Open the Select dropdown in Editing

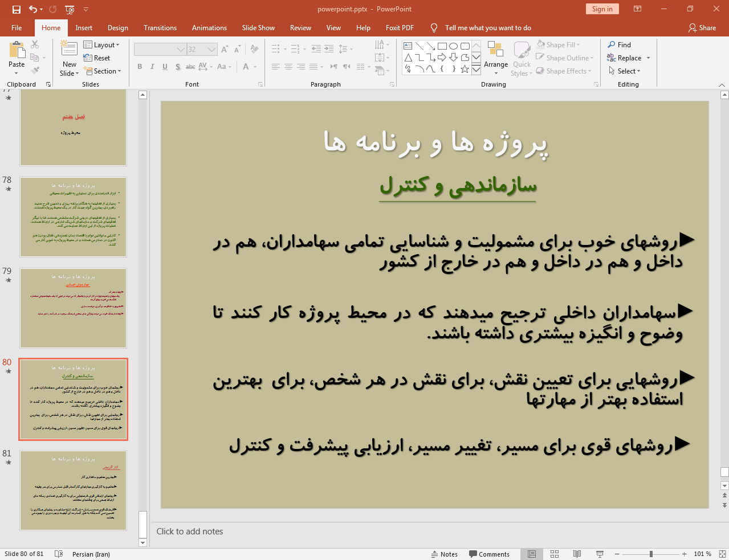click(x=625, y=71)
